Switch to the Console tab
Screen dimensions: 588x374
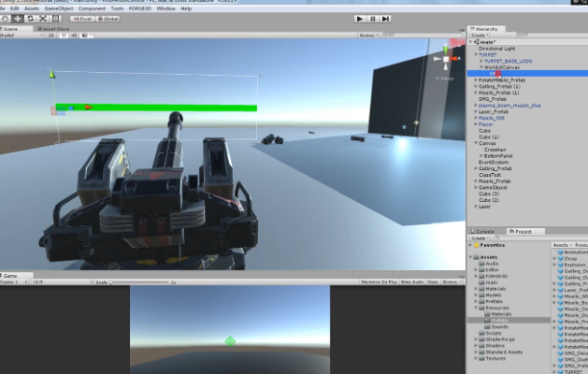[x=482, y=232]
